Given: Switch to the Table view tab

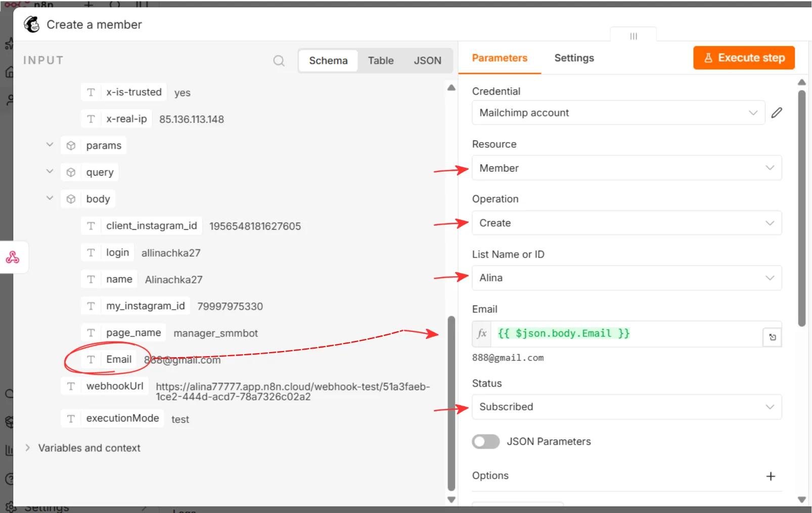Looking at the screenshot, I should tap(381, 61).
